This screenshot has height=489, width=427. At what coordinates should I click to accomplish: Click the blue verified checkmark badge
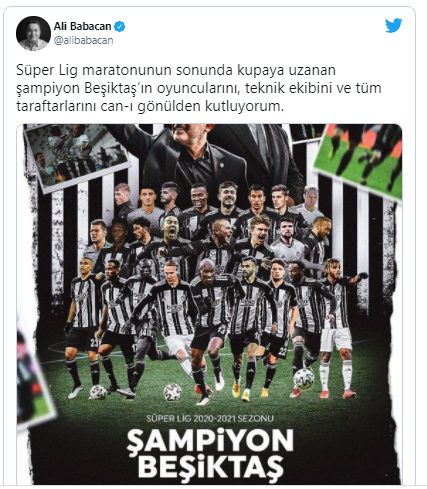tap(120, 26)
